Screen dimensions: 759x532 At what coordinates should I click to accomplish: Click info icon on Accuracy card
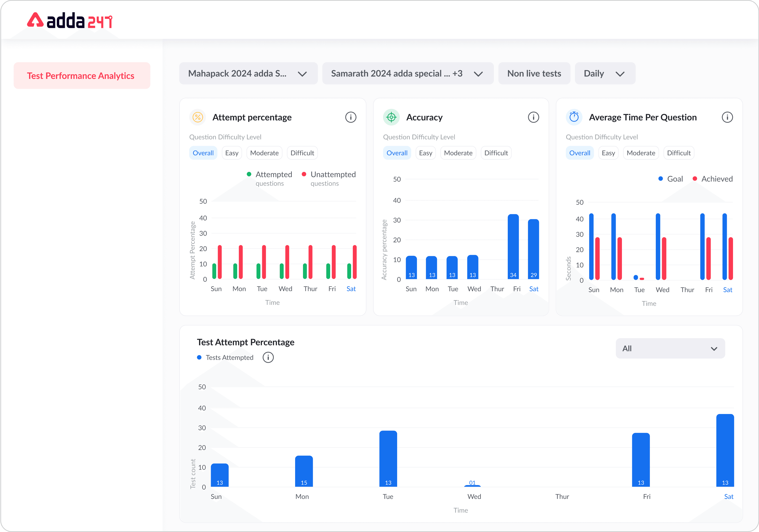point(533,117)
